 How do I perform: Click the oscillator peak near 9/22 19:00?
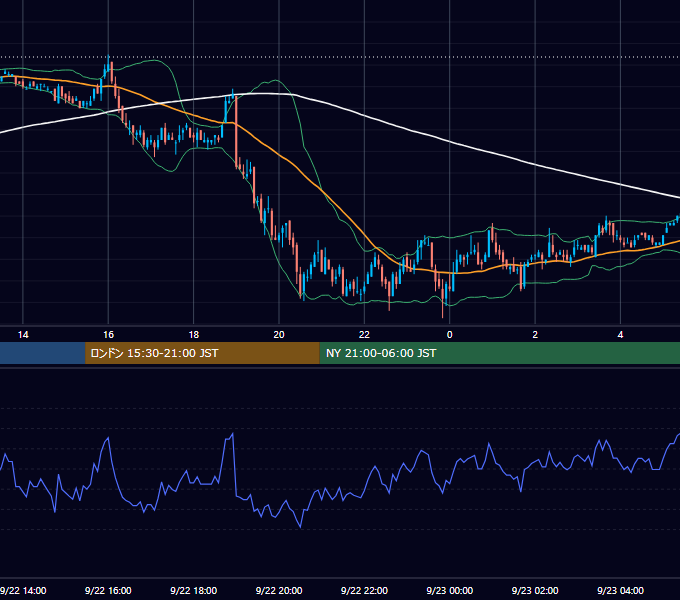point(233,434)
